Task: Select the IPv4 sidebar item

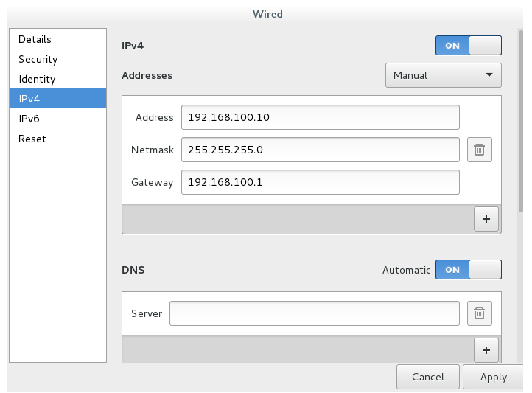Action: pos(57,99)
